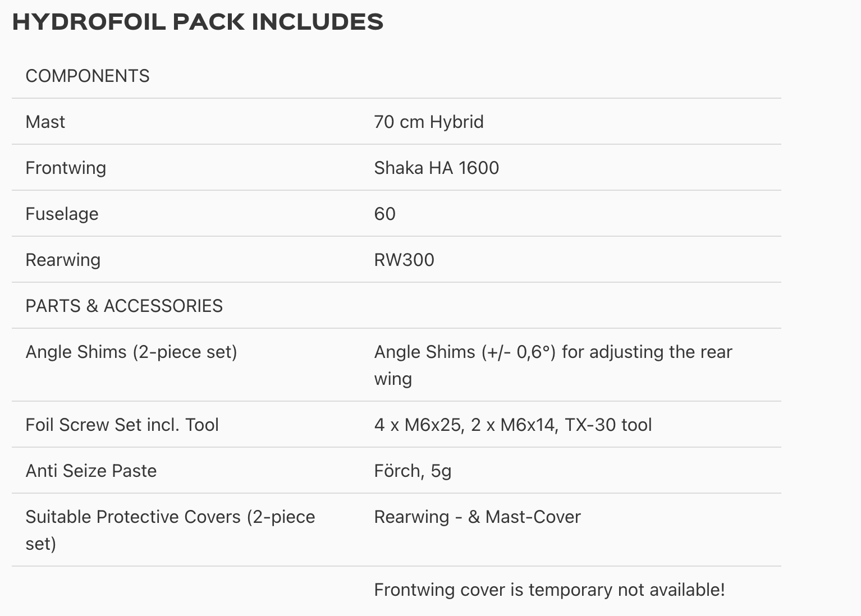
Task: Select the angle shims +/- 0,6° description
Action: 553,352
